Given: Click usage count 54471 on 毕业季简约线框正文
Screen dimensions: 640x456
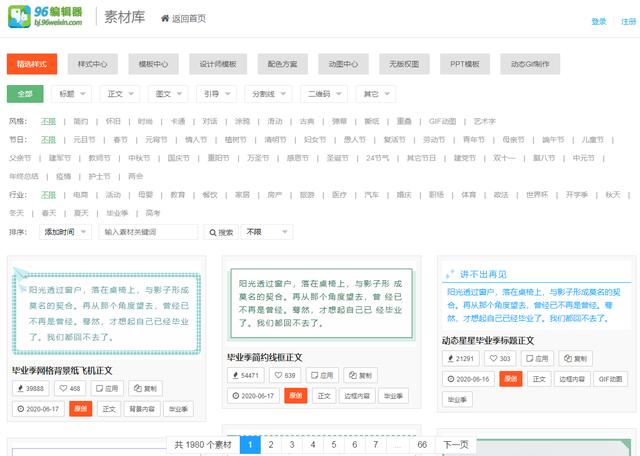Looking at the screenshot, I should 246,375.
